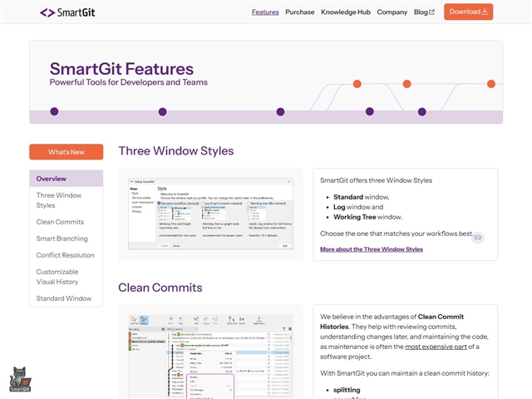Open the Purchase page
The width and height of the screenshot is (532, 399).
click(x=299, y=12)
